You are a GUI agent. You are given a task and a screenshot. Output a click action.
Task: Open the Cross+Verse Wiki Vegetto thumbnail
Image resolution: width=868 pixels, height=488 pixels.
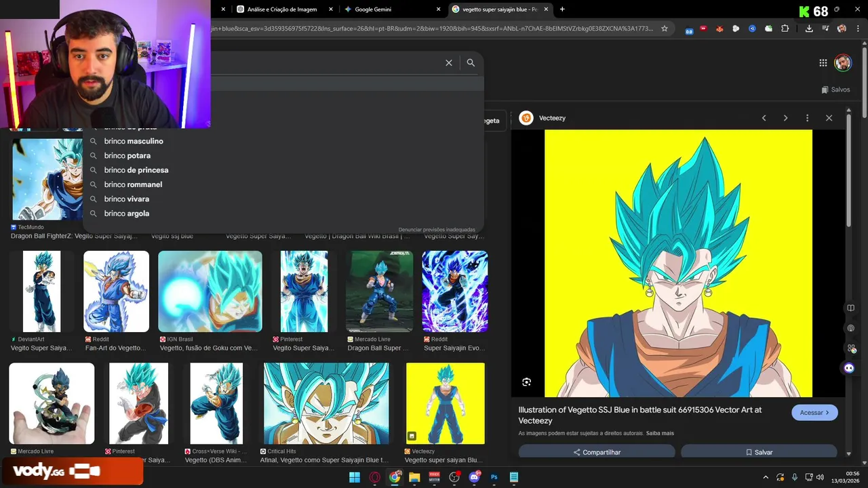(216, 403)
